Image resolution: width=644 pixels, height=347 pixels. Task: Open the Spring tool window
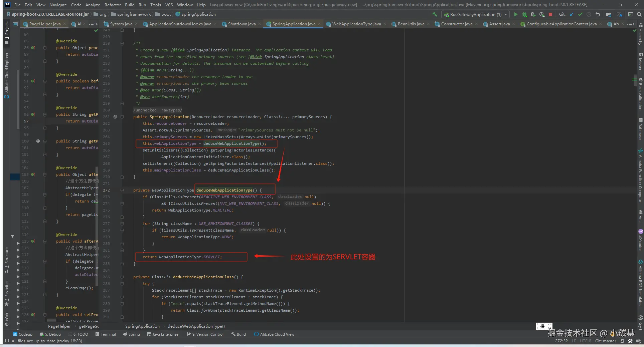coord(131,334)
